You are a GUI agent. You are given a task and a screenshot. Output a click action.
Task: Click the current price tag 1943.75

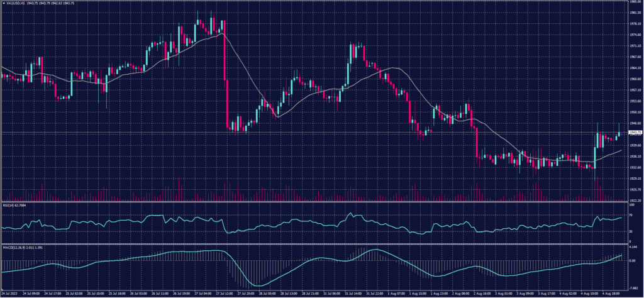click(635, 133)
